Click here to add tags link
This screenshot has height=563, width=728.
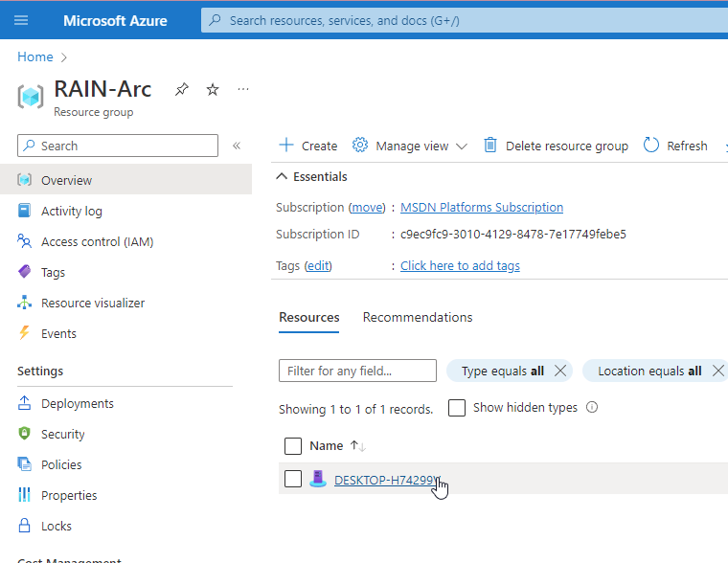tap(460, 266)
